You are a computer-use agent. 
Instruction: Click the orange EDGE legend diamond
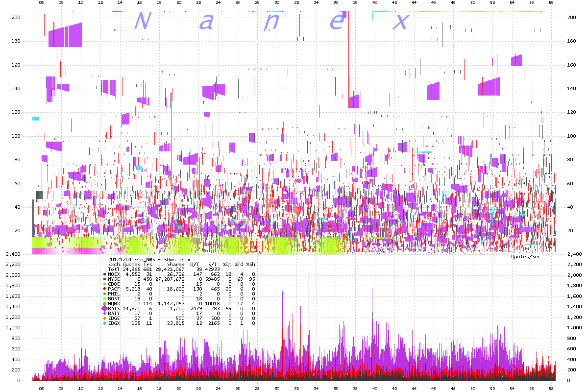click(x=104, y=318)
